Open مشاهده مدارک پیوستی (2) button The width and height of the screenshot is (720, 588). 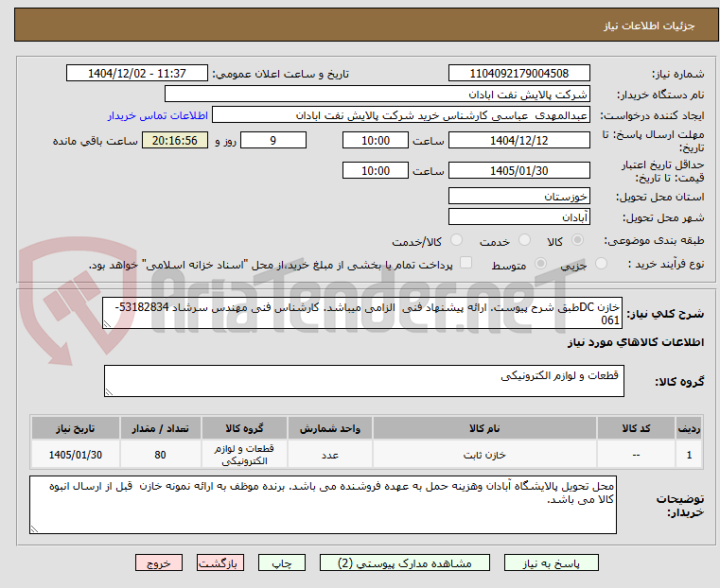click(x=405, y=562)
